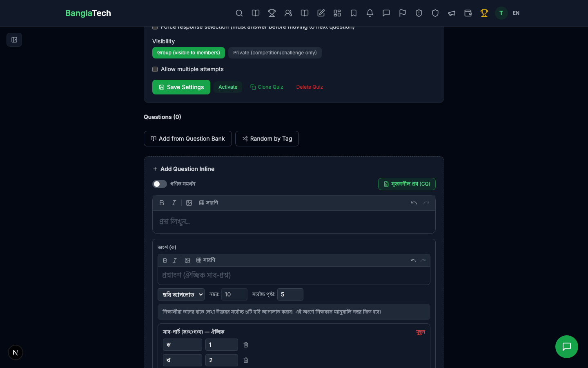Delete the sub-part ক row
This screenshot has width=588, height=368.
(x=246, y=345)
